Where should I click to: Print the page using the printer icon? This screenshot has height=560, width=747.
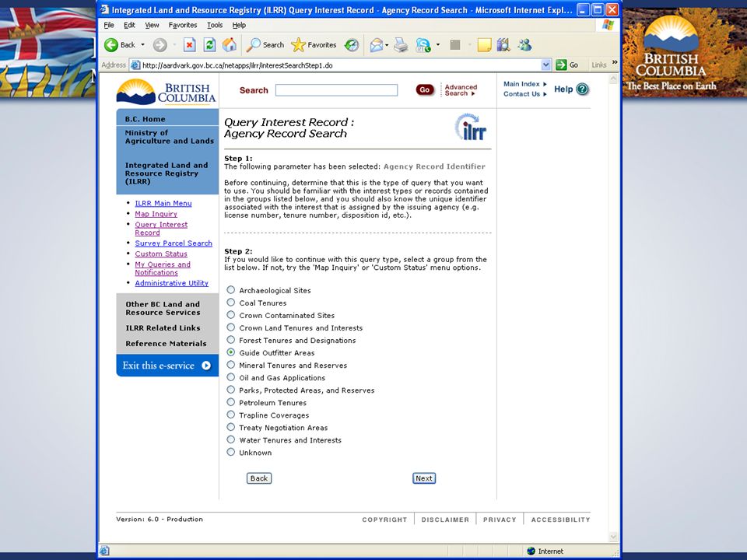tap(402, 45)
